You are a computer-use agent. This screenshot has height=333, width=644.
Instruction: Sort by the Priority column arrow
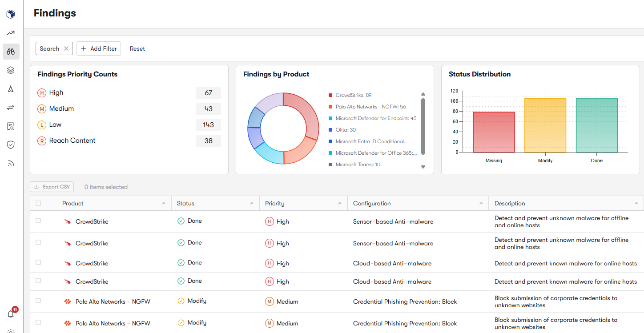(x=340, y=203)
